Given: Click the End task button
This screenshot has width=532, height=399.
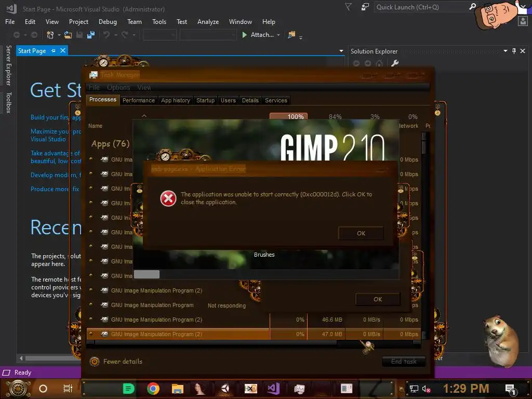Looking at the screenshot, I should (x=404, y=362).
